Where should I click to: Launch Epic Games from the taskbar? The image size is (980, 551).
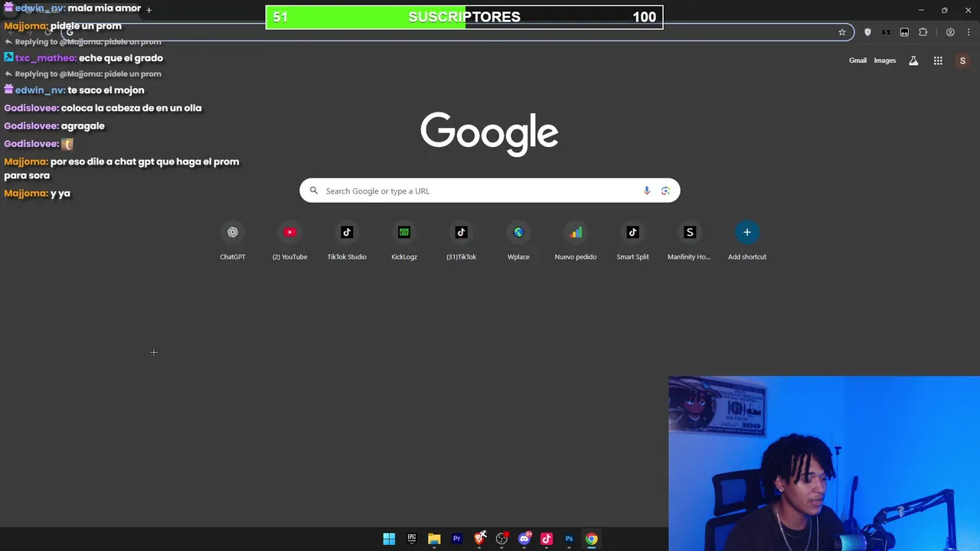411,539
